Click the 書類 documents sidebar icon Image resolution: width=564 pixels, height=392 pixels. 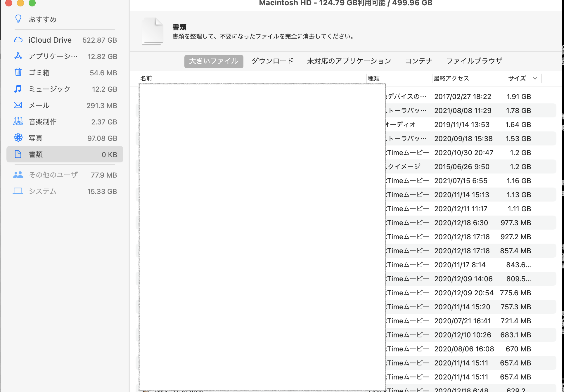pos(18,154)
